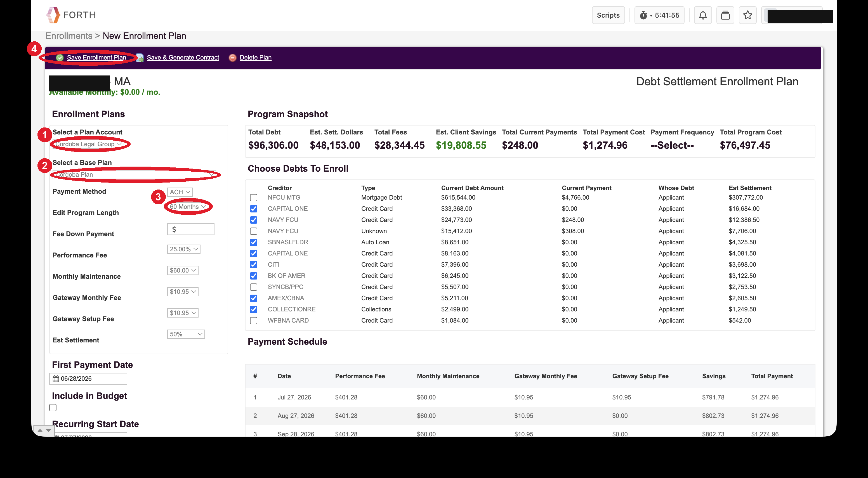Click the Current Debt Amount column header
Screen dimensions: 868x478
472,188
